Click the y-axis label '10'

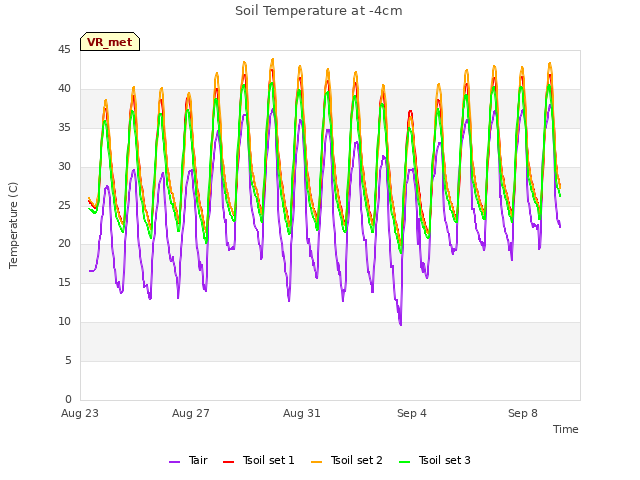[64, 322]
